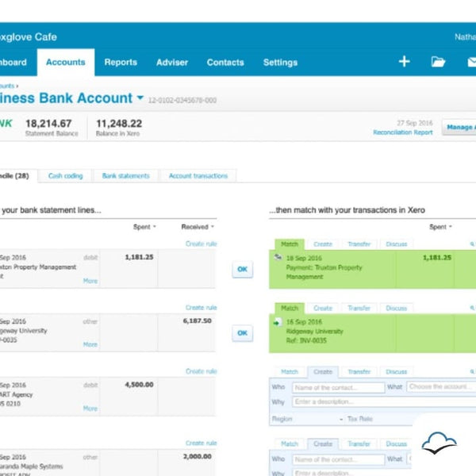This screenshot has width=476, height=476.
Task: Open the Contacts menu
Action: pos(225,63)
